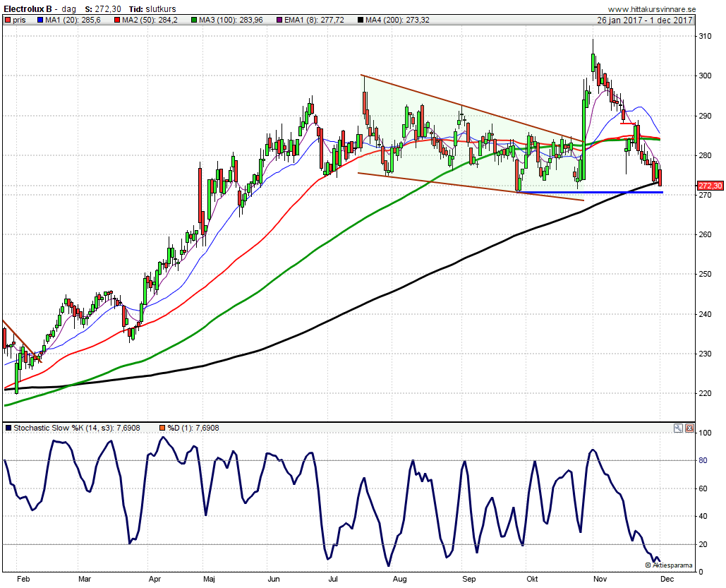Click the 230 price axis label
726x588 pixels.
[705, 354]
